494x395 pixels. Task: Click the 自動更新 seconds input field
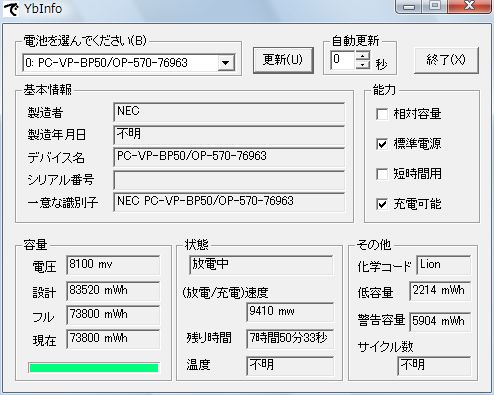(343, 60)
